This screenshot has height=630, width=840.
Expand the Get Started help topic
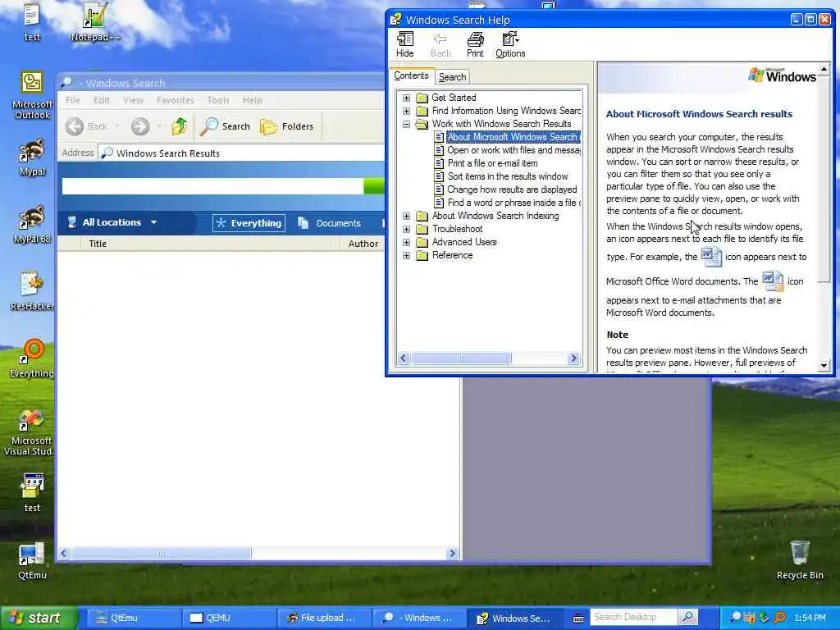point(406,98)
